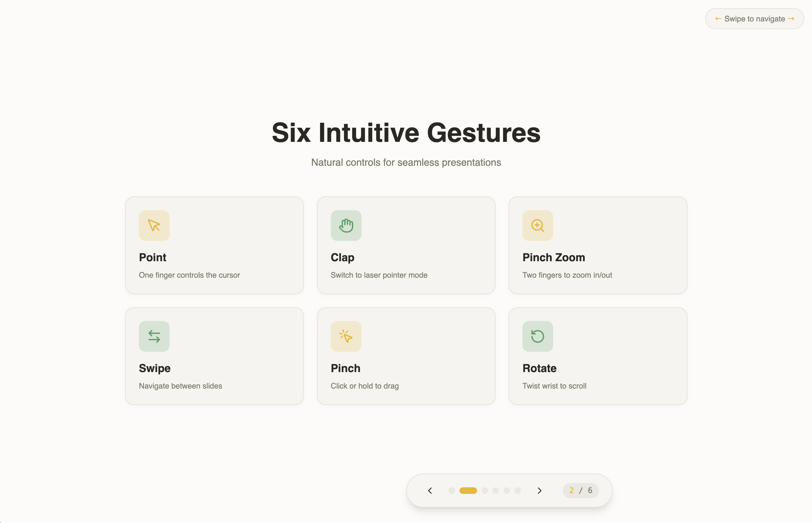Advance to next slide with right chevron

539,490
